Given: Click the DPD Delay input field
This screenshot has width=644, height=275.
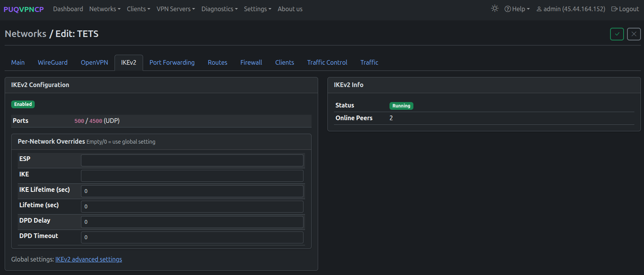Looking at the screenshot, I should pyautogui.click(x=192, y=222).
